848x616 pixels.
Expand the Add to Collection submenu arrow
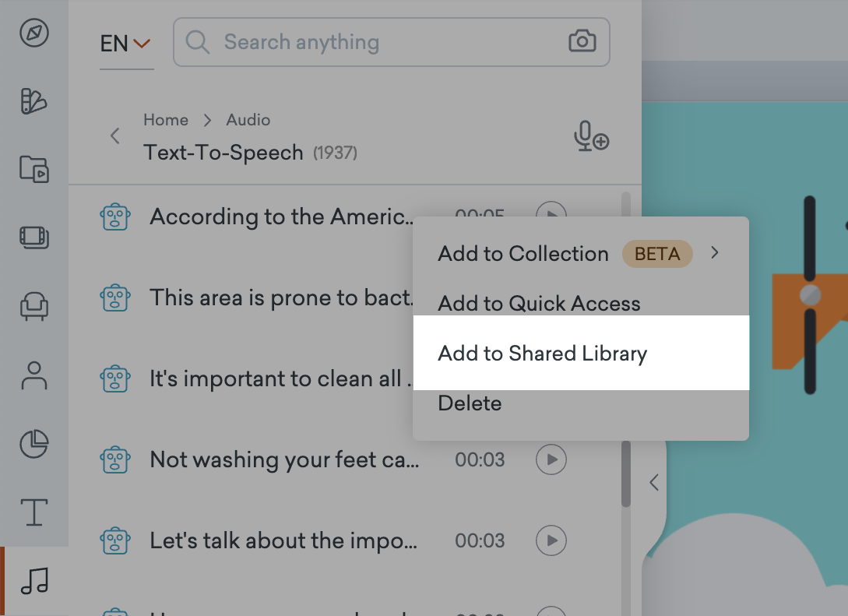click(715, 252)
